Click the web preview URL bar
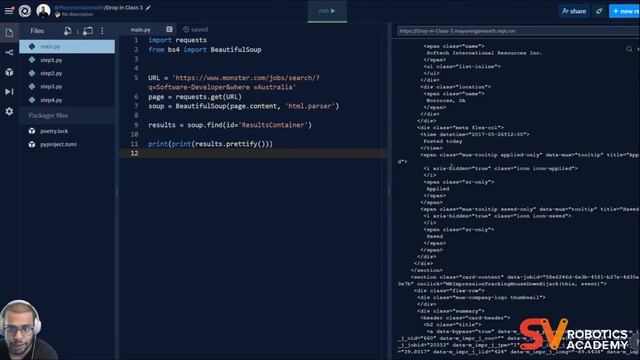 [x=518, y=31]
